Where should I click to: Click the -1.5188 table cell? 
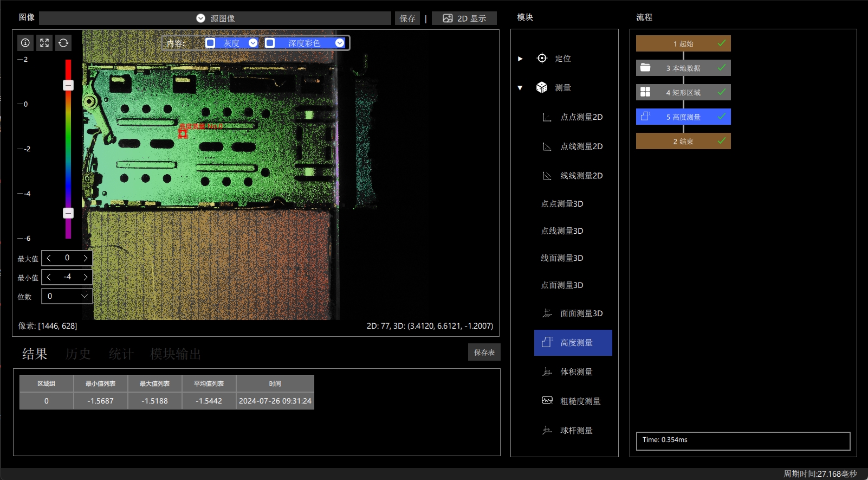click(x=155, y=401)
